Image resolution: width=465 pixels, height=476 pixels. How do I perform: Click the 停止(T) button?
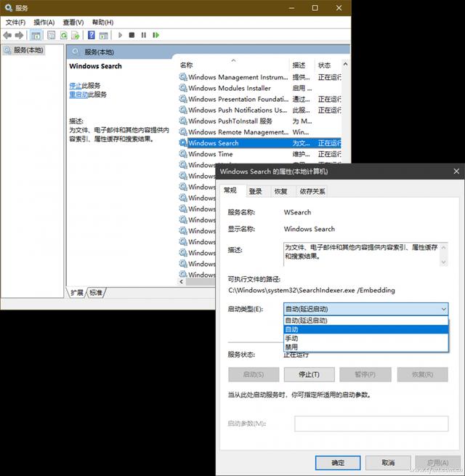[310, 374]
